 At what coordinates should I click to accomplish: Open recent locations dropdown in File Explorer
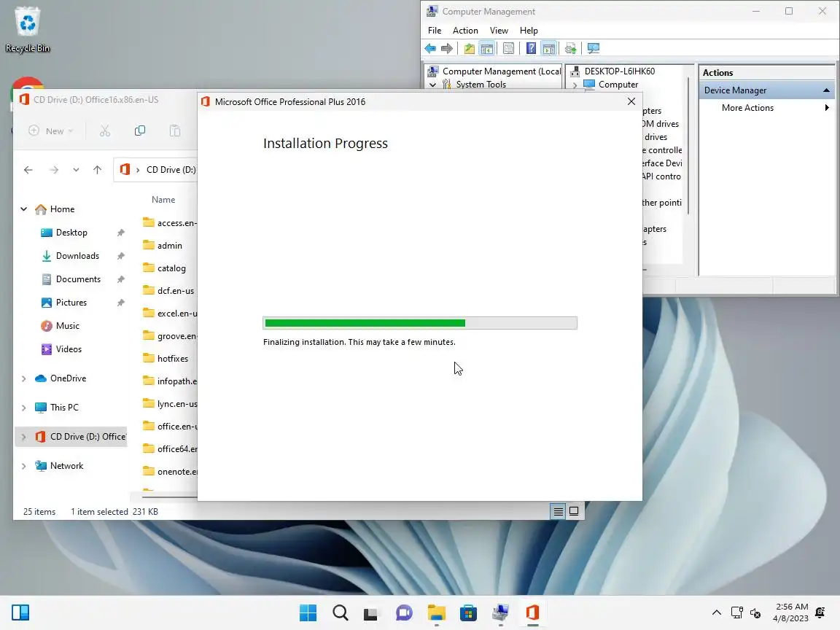point(76,170)
